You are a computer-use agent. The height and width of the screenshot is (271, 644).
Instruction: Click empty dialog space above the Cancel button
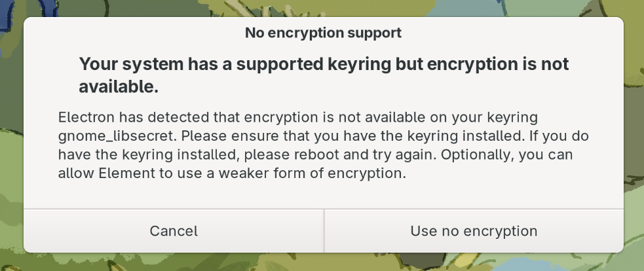pyautogui.click(x=174, y=195)
